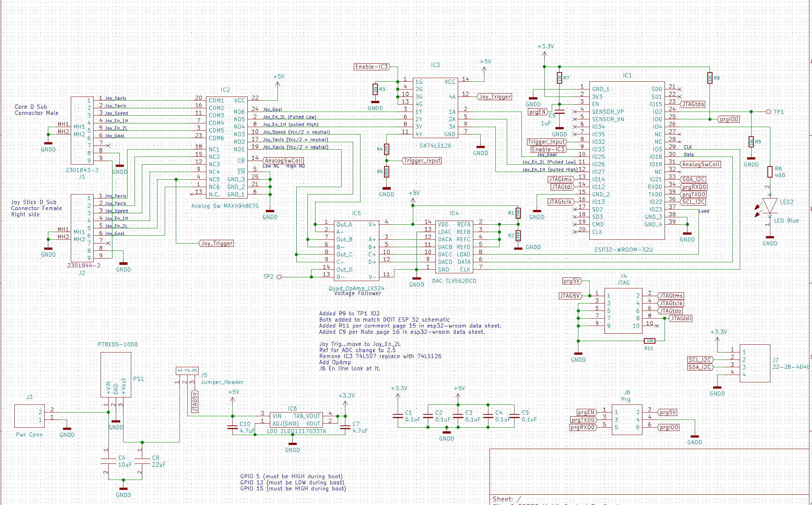Click the +5V power symbol above IC2 VCC
The width and height of the screenshot is (812, 505).
[279, 81]
